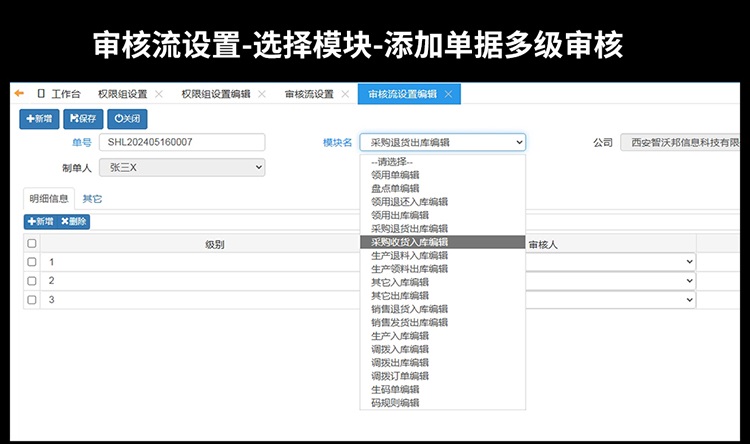The height and width of the screenshot is (444, 750).
Task: Click the 删除 button
Action: 73,222
